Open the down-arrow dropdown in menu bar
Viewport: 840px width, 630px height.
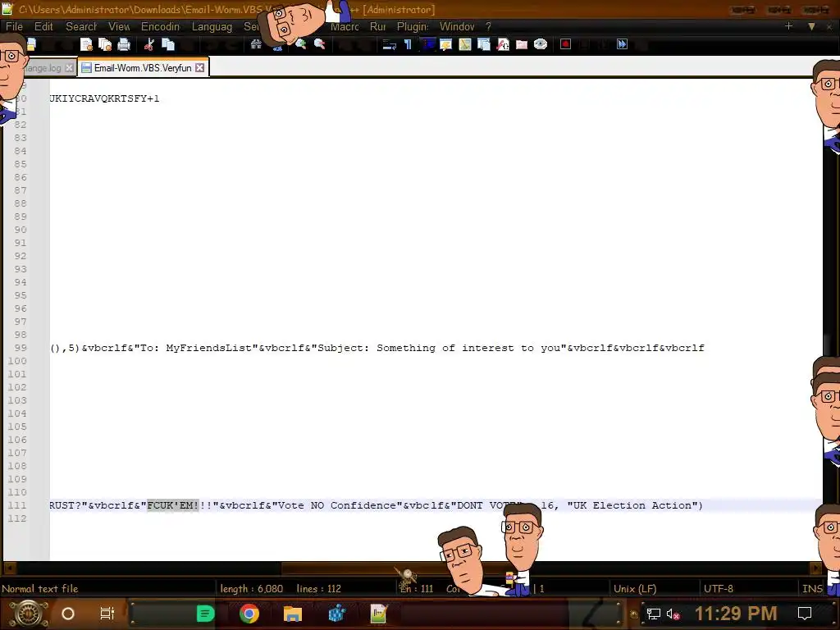[x=811, y=26]
